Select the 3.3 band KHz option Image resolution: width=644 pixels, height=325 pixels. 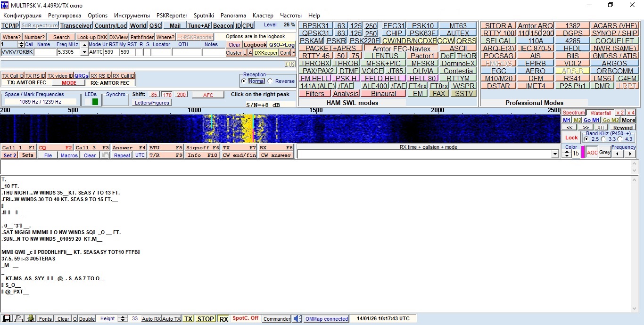(603, 139)
